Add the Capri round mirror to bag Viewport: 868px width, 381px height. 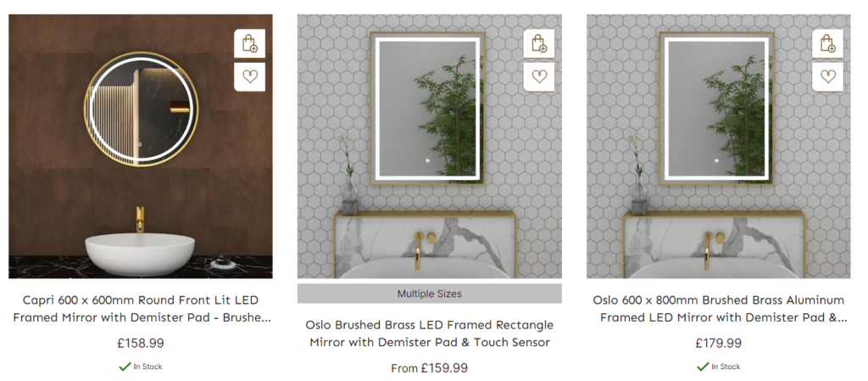[x=250, y=43]
